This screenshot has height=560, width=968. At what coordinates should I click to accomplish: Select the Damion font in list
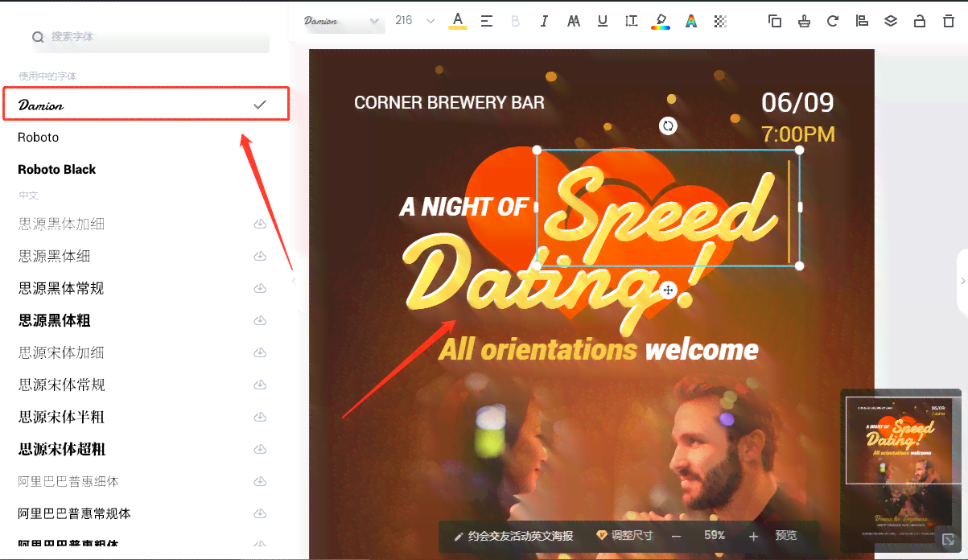(x=146, y=105)
